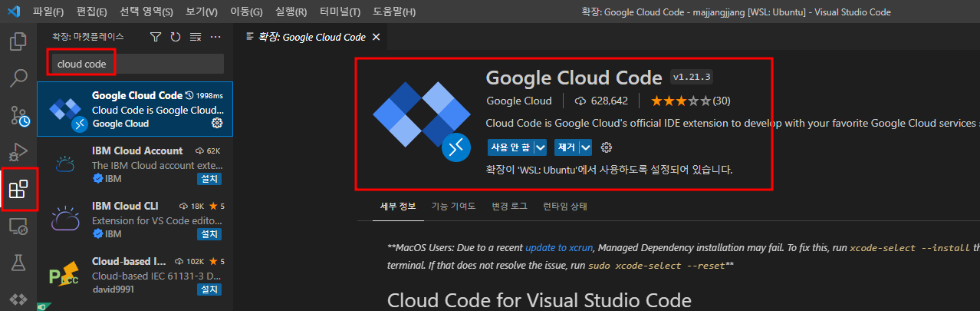Open the Explorer view in activity bar
Viewport: 980px width, 311px height.
point(18,41)
